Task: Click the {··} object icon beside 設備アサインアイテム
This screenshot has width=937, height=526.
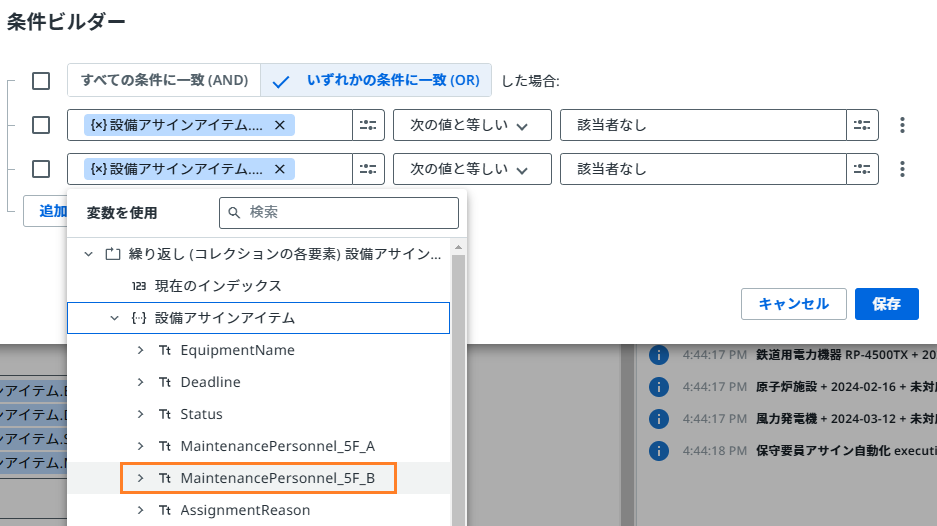Action: (x=139, y=318)
